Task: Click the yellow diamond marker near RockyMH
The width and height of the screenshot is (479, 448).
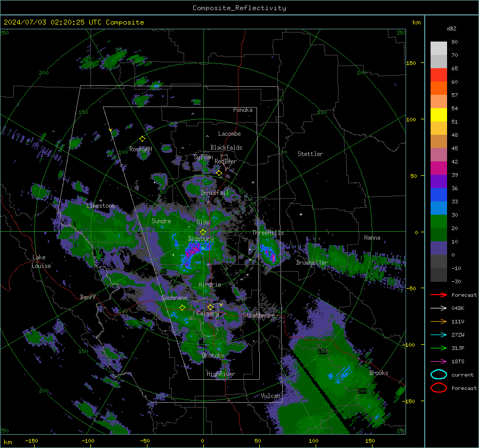Action: click(x=142, y=139)
